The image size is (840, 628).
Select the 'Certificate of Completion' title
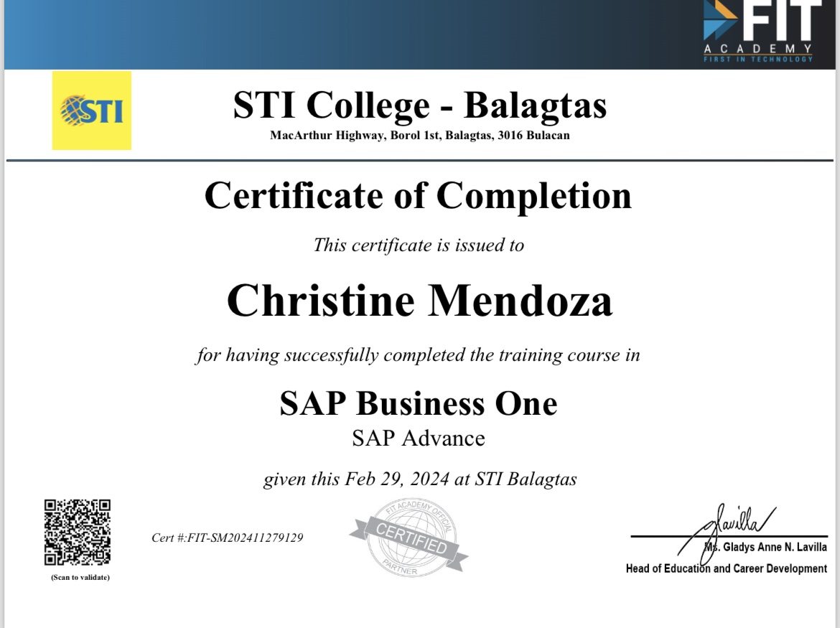click(419, 196)
